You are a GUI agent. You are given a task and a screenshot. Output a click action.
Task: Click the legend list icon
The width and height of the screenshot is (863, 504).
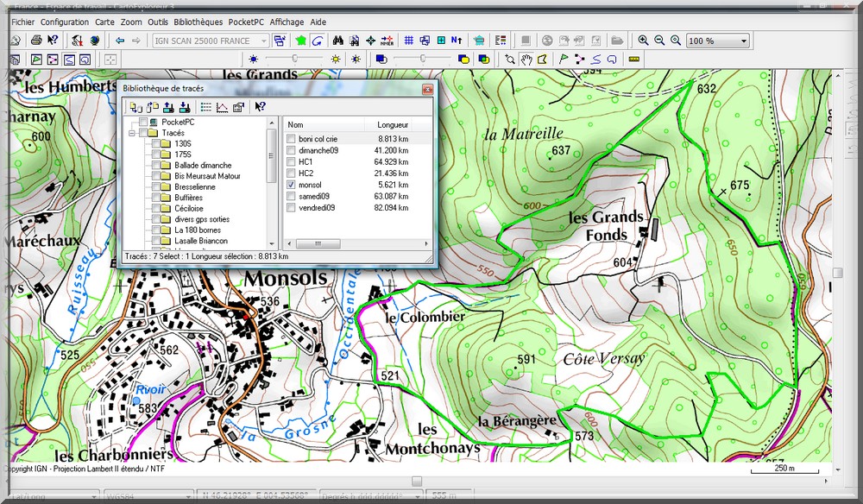pyautogui.click(x=501, y=41)
